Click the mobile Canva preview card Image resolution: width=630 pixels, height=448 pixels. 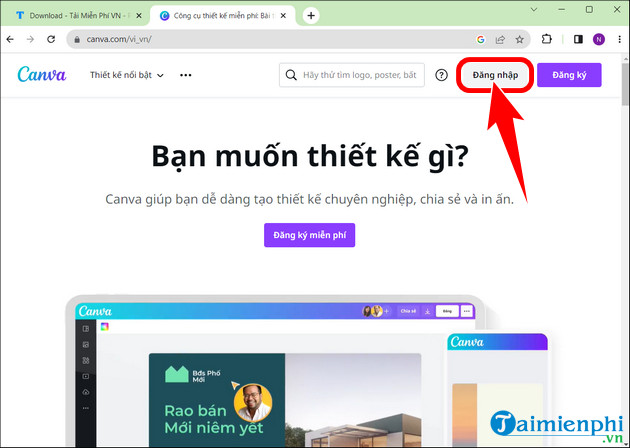click(x=497, y=390)
